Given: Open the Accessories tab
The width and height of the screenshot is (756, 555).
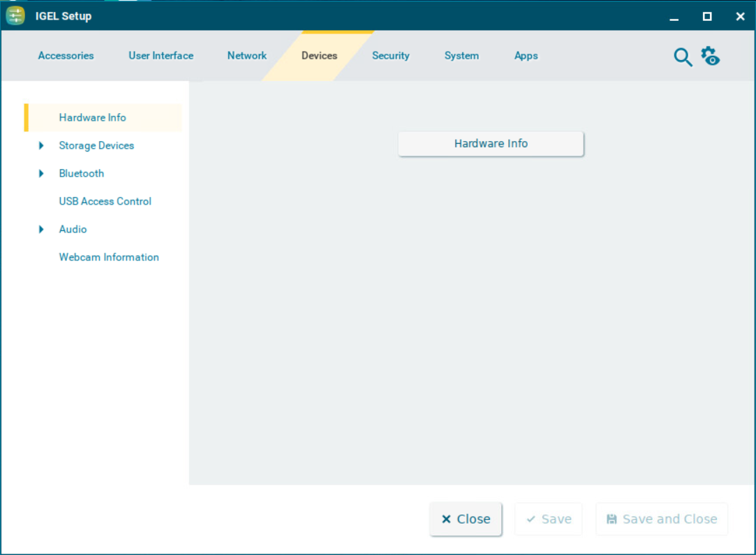Looking at the screenshot, I should click(x=66, y=56).
